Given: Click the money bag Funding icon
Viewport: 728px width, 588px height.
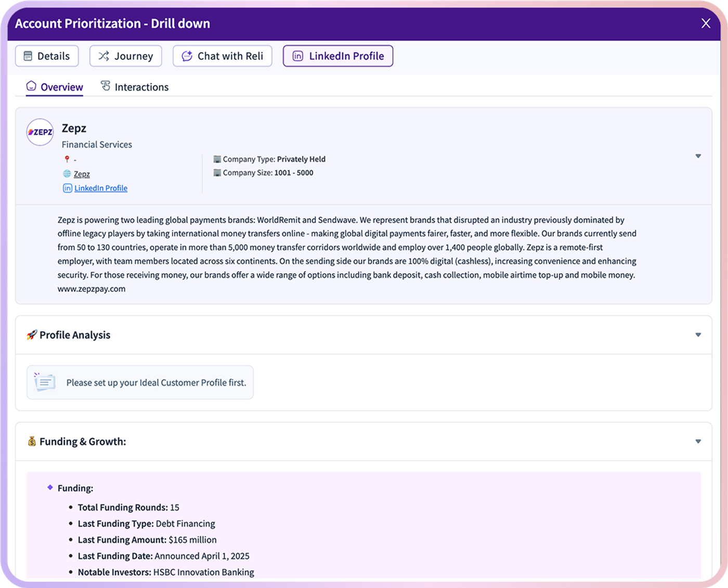Looking at the screenshot, I should (x=32, y=441).
